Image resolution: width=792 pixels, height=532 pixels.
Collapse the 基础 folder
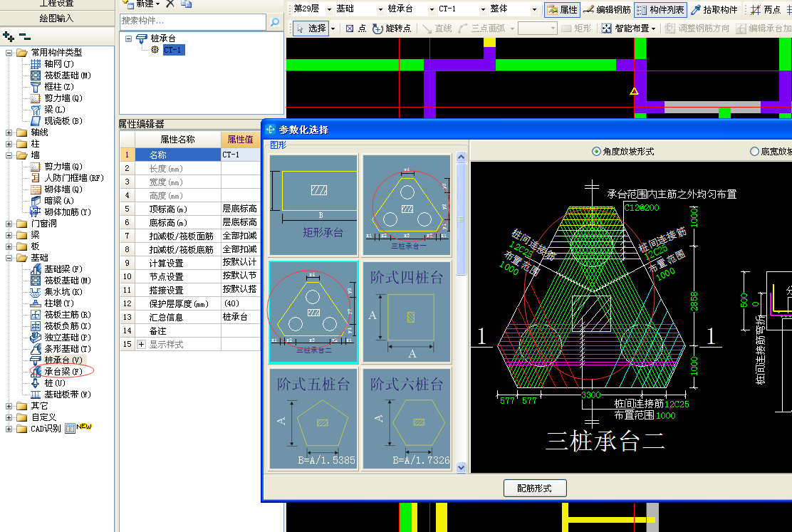tap(9, 258)
